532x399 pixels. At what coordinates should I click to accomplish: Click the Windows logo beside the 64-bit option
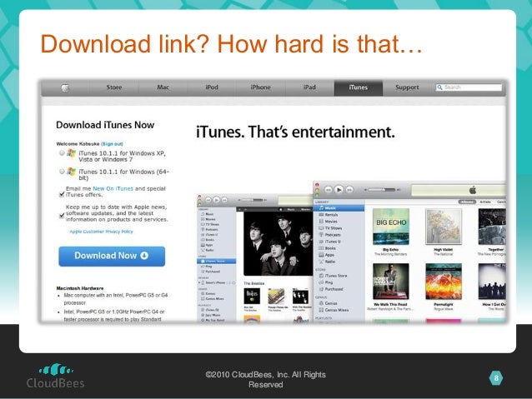71,172
